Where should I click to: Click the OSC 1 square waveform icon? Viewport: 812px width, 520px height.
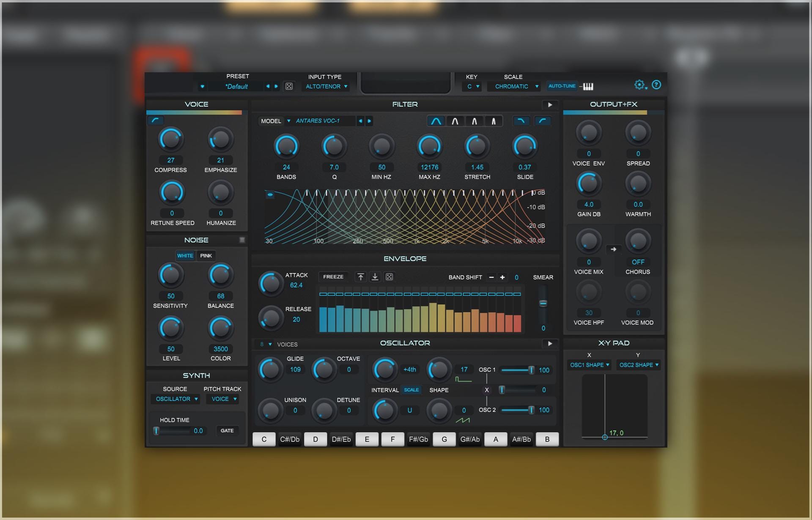[463, 379]
